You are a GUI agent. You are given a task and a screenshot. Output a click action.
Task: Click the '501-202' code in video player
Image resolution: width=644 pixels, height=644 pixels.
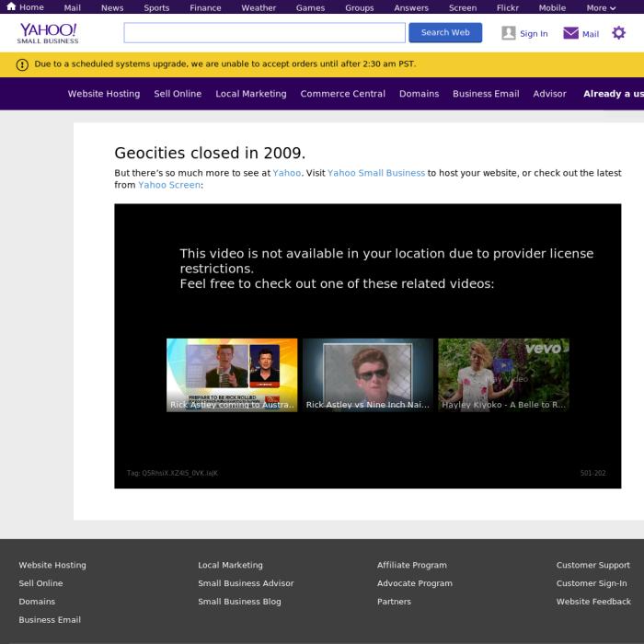tap(593, 473)
